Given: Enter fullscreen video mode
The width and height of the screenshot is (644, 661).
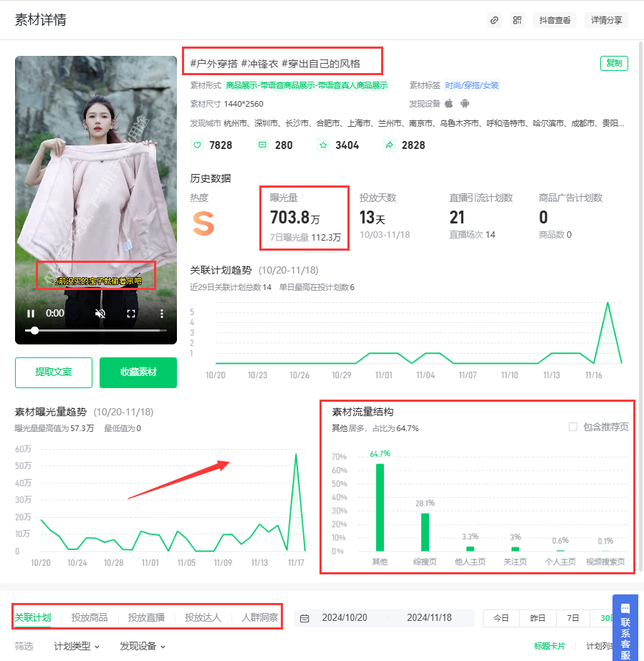Looking at the screenshot, I should [x=131, y=314].
